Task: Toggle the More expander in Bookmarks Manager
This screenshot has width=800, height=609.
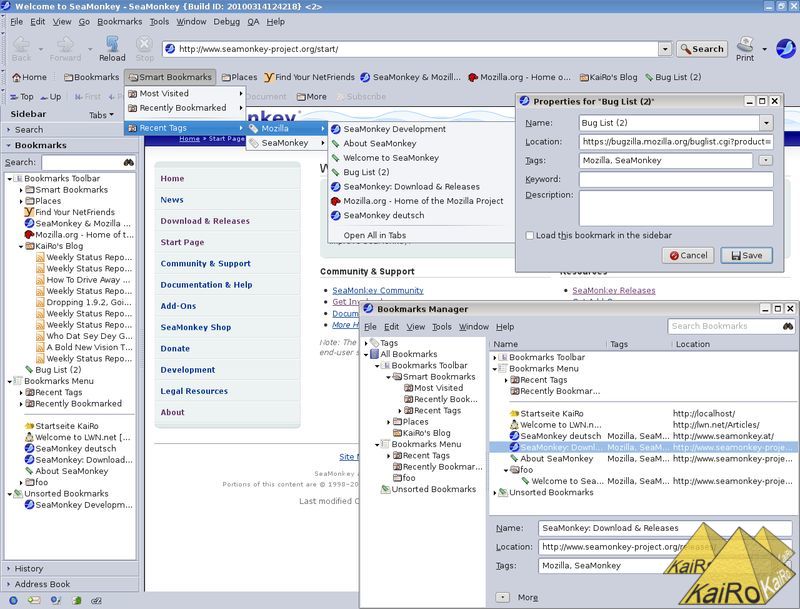Action: [x=503, y=597]
